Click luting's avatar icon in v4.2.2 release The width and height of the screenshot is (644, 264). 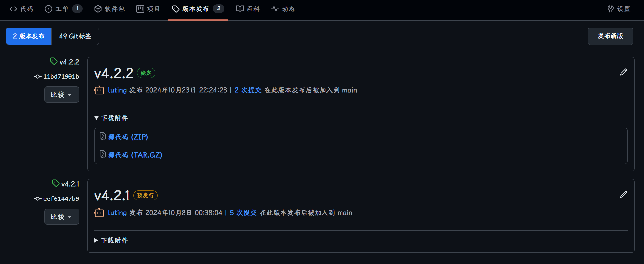point(99,90)
